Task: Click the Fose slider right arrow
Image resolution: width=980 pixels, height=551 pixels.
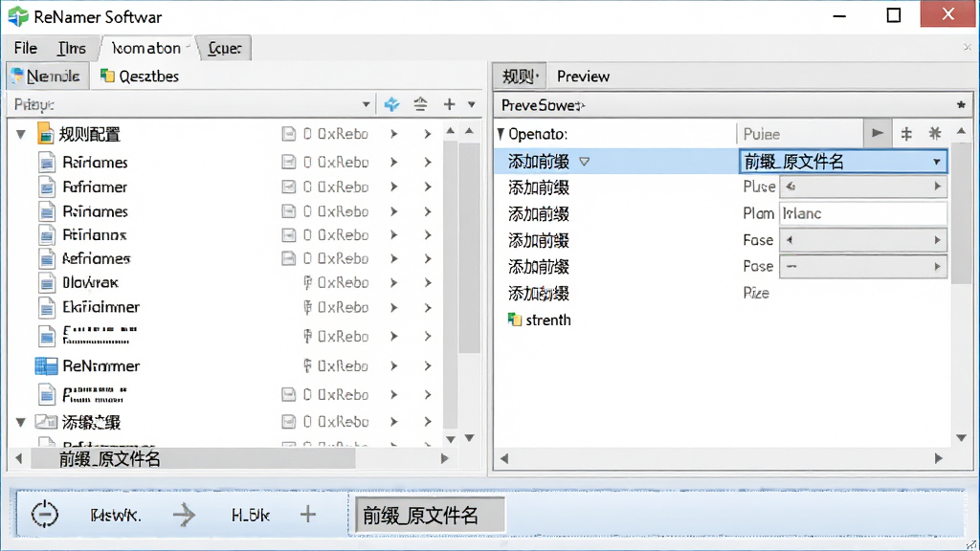Action: click(938, 240)
